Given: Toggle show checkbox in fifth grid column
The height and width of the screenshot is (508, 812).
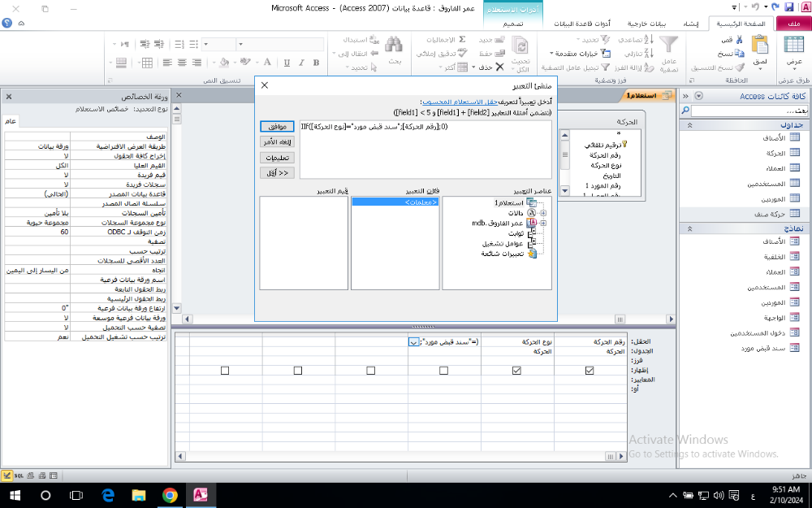Looking at the screenshot, I should pos(298,371).
